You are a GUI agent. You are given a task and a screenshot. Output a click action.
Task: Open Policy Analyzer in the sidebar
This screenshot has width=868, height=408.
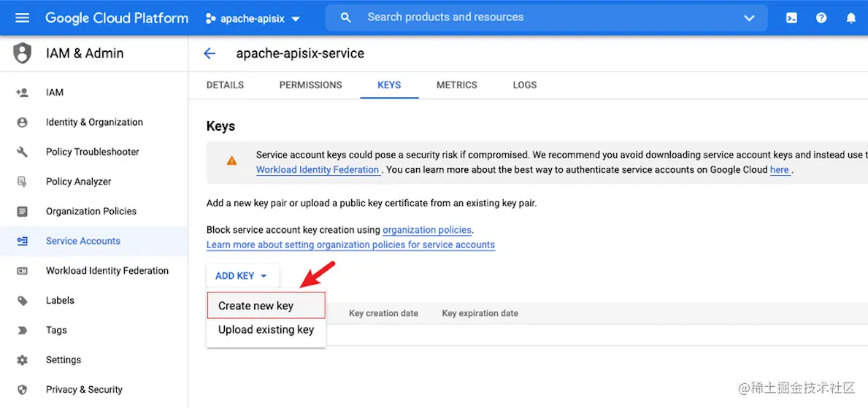click(x=79, y=182)
